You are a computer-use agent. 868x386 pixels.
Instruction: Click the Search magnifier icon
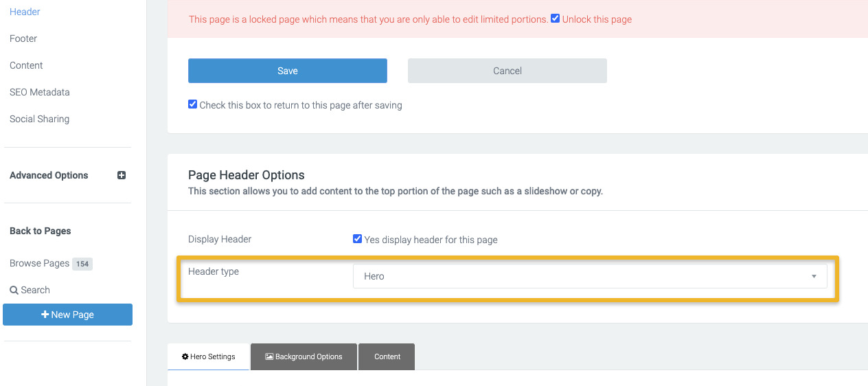point(14,291)
